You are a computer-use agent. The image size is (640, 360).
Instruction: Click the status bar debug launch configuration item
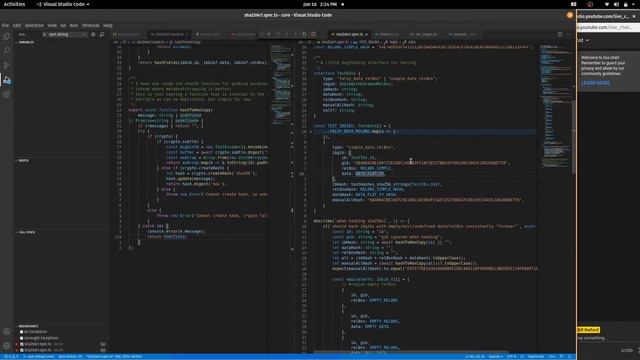pos(39,357)
